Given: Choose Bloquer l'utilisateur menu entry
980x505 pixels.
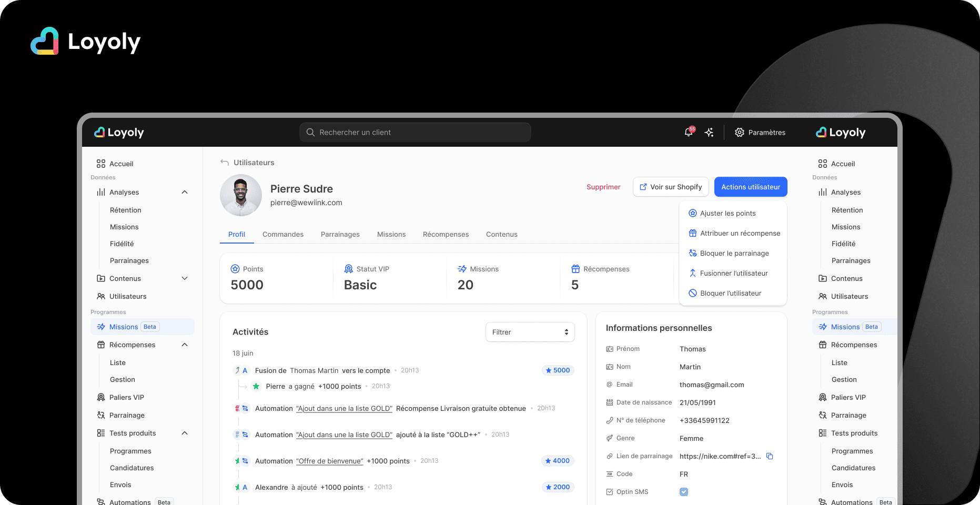Looking at the screenshot, I should coord(733,293).
